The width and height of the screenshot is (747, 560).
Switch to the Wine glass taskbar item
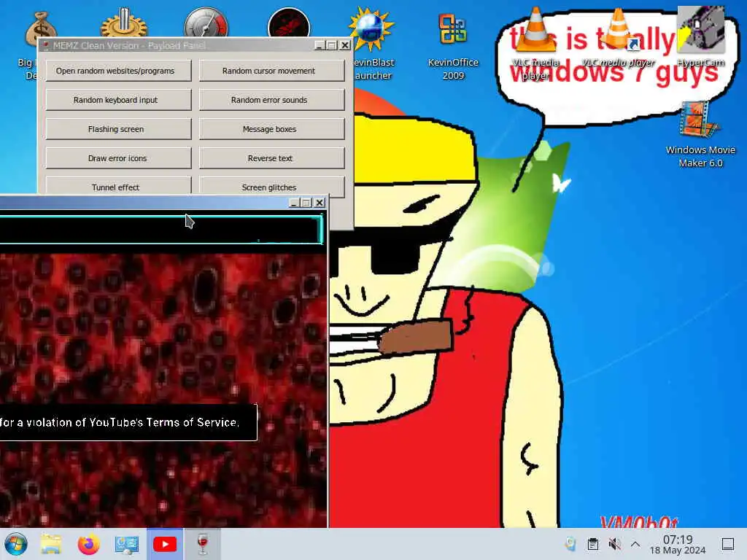203,544
